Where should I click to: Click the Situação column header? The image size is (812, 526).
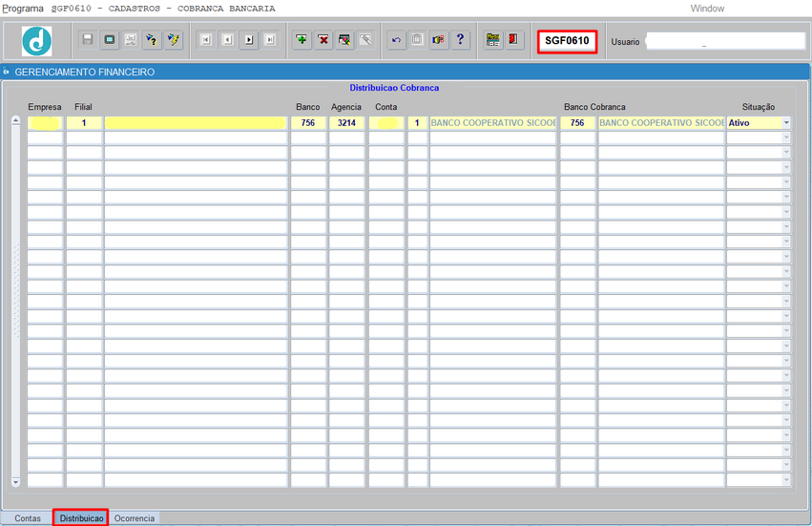(759, 107)
